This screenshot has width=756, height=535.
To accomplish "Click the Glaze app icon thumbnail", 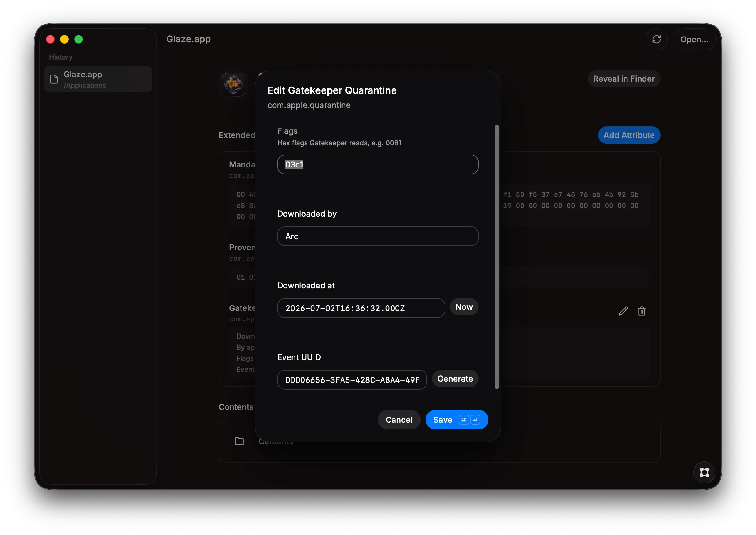I will coord(233,85).
